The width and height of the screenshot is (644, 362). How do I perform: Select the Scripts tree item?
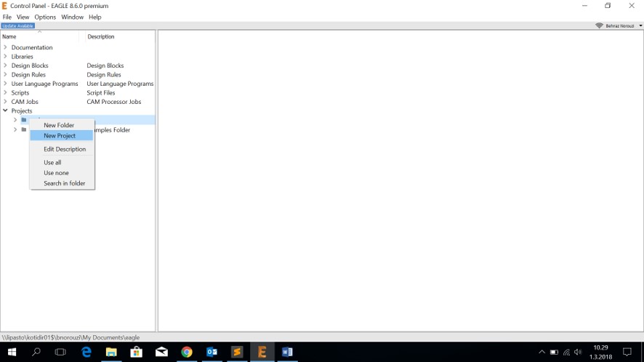tap(20, 92)
